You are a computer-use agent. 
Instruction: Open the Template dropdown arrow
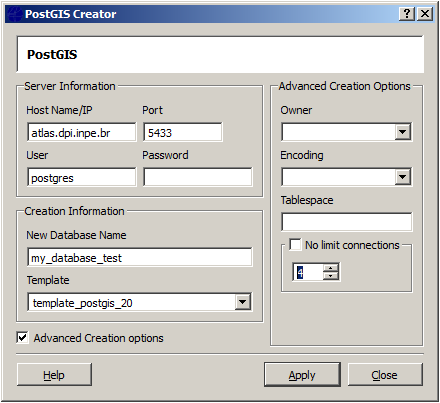tap(243, 302)
